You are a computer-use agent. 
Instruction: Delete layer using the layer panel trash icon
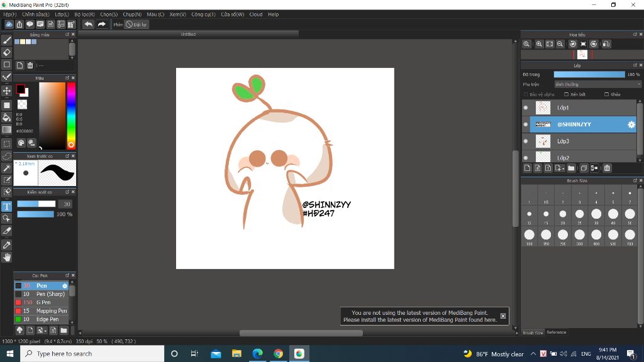point(607,168)
